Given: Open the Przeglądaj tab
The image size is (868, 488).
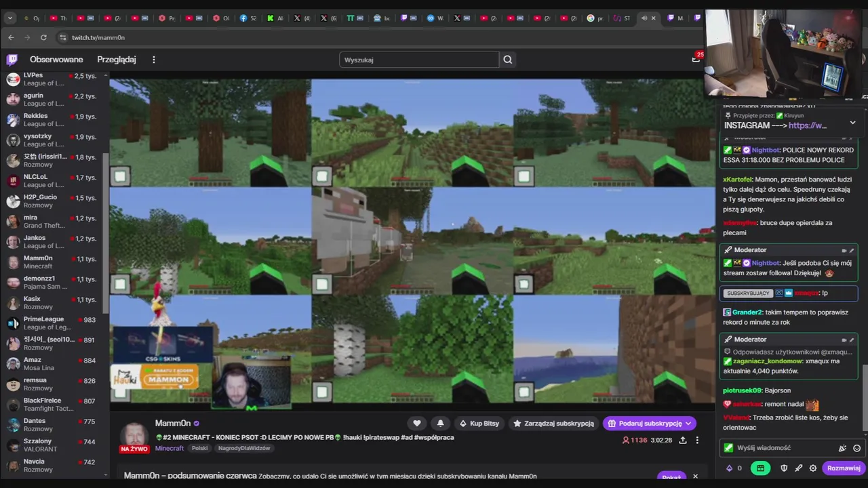Looking at the screenshot, I should (x=117, y=60).
